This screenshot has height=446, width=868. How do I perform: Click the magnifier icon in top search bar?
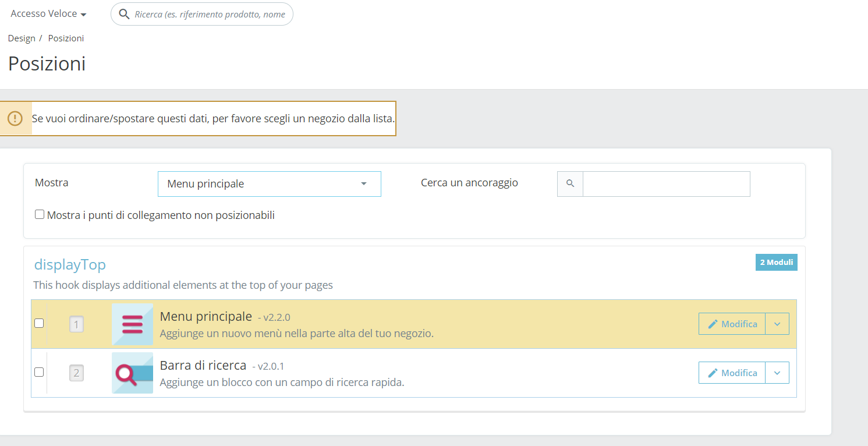point(124,14)
